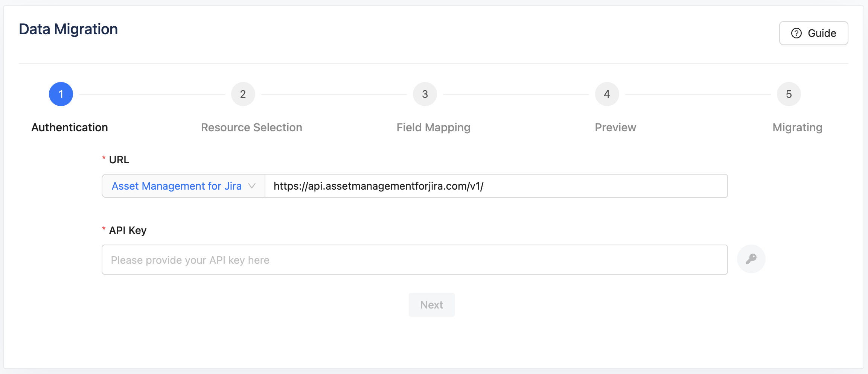Click the step 1 circle in the stepper
The height and width of the screenshot is (374, 868).
pyautogui.click(x=61, y=94)
